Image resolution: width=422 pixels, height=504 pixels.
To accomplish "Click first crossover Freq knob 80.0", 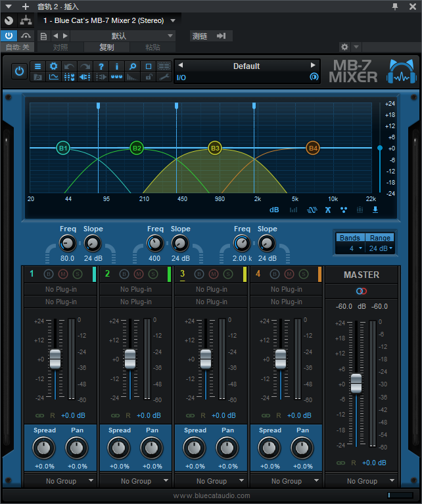I will (x=67, y=244).
